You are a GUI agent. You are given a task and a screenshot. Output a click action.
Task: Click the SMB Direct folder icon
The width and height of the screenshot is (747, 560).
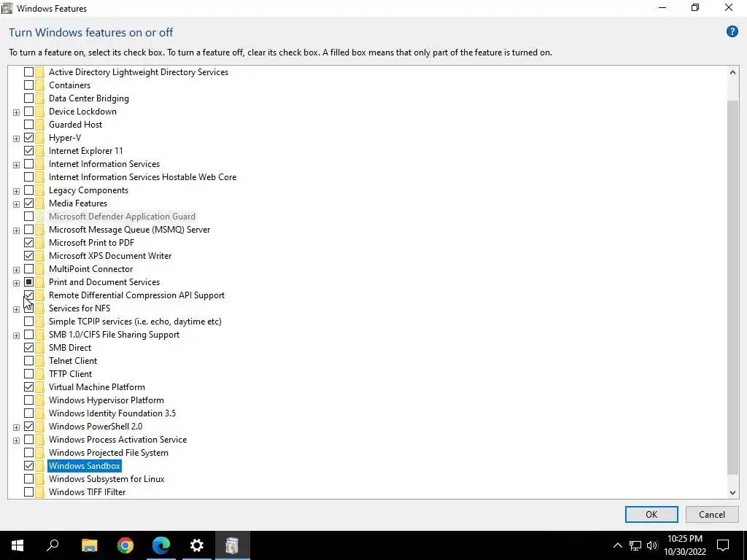pyautogui.click(x=39, y=348)
